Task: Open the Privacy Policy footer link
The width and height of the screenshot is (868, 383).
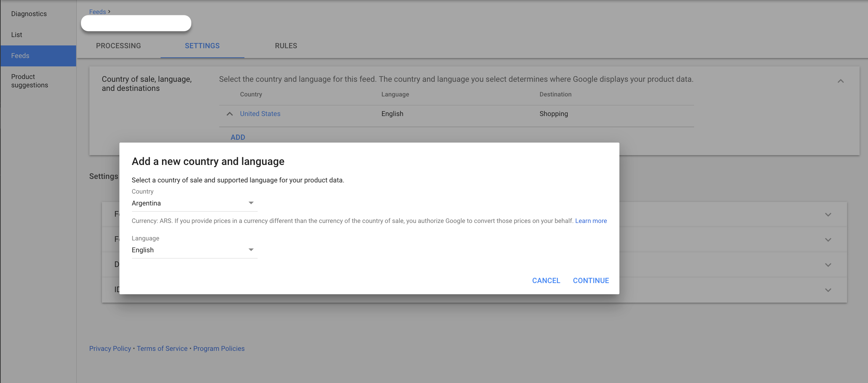Action: coord(110,348)
